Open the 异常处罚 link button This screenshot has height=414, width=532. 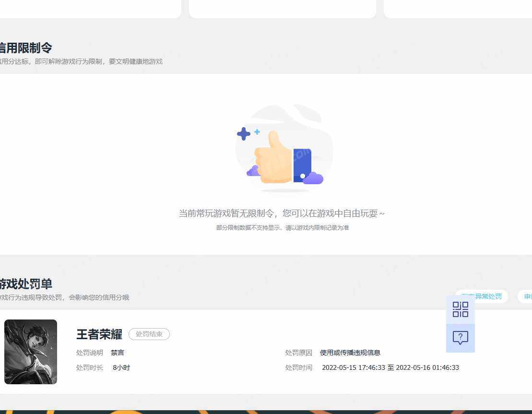pyautogui.click(x=481, y=296)
